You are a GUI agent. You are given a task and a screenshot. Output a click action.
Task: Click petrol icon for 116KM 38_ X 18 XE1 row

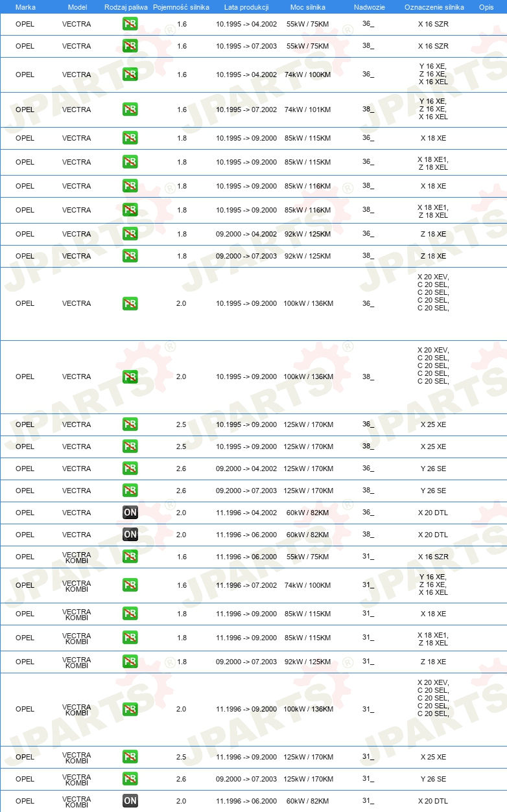pos(130,210)
